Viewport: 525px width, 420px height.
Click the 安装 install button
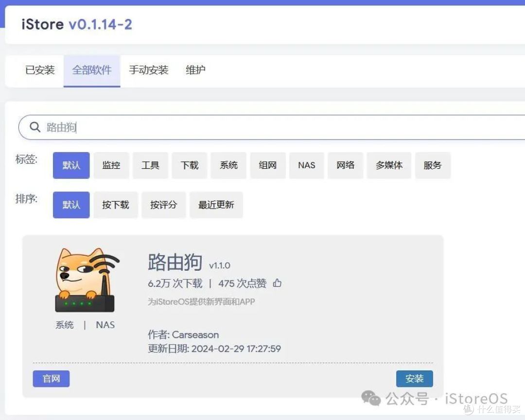[x=414, y=379]
